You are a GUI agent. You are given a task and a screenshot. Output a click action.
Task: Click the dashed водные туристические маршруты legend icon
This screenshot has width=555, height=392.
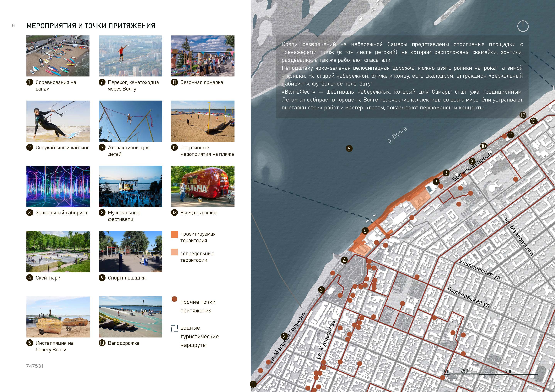click(x=174, y=328)
